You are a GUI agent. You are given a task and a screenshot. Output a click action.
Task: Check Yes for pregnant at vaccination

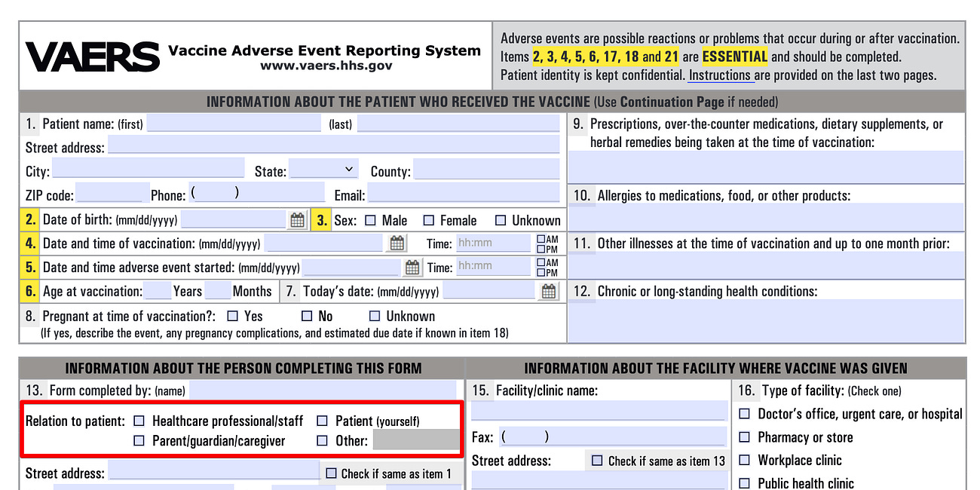click(232, 316)
